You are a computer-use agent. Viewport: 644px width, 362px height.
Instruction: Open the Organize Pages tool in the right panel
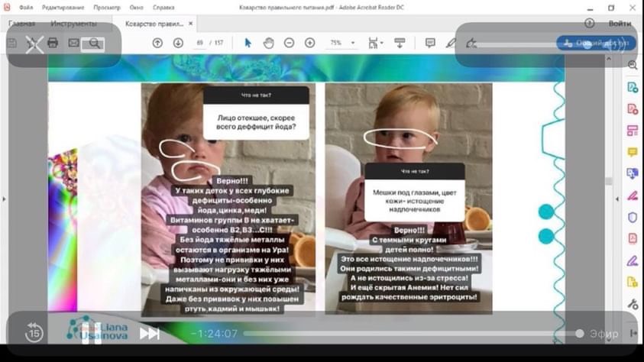click(633, 131)
